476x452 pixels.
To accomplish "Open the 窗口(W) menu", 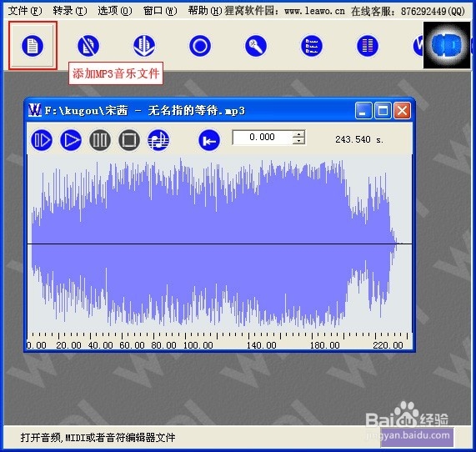I will [160, 11].
